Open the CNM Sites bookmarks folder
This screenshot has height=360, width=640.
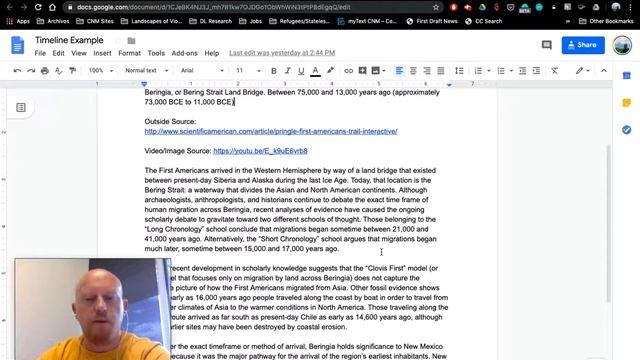pyautogui.click(x=95, y=21)
